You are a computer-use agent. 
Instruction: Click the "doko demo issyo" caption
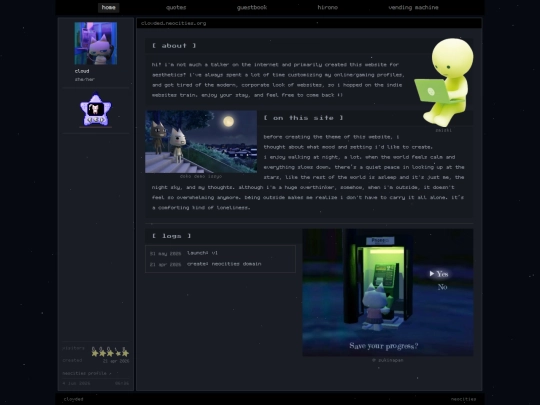pyautogui.click(x=201, y=176)
